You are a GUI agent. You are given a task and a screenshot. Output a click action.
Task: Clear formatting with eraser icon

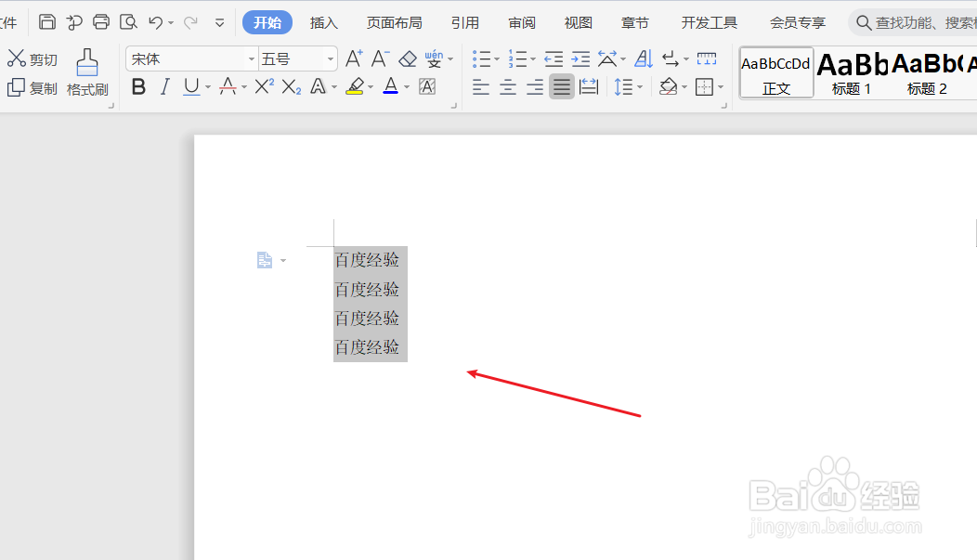(x=408, y=59)
